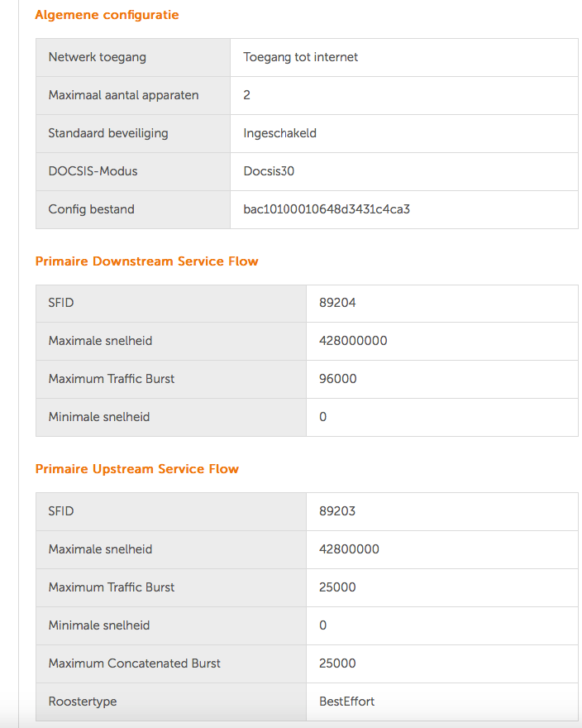Click the Primaire Upstream Service Flow heading
This screenshot has height=728, width=582.
[137, 469]
